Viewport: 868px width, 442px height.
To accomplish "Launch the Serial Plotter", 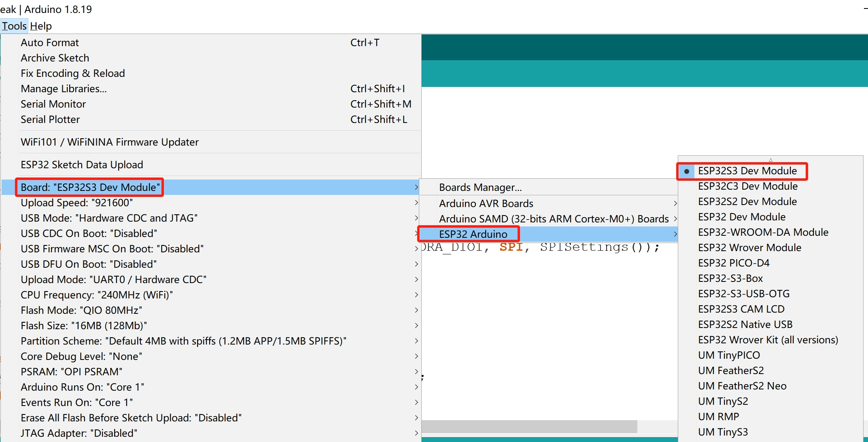I will point(210,119).
